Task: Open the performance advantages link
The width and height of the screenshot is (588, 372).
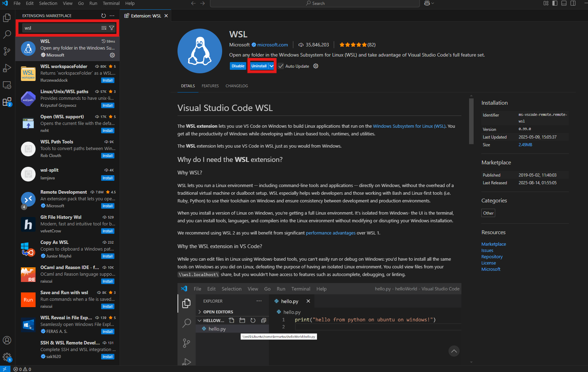Action: coord(331,233)
